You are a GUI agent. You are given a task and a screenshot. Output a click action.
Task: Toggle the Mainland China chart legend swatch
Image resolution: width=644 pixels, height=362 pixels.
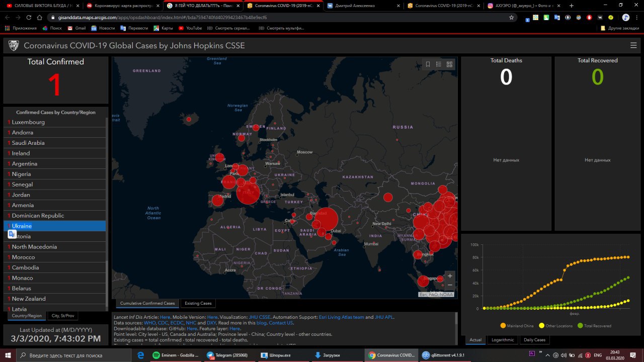503,326
